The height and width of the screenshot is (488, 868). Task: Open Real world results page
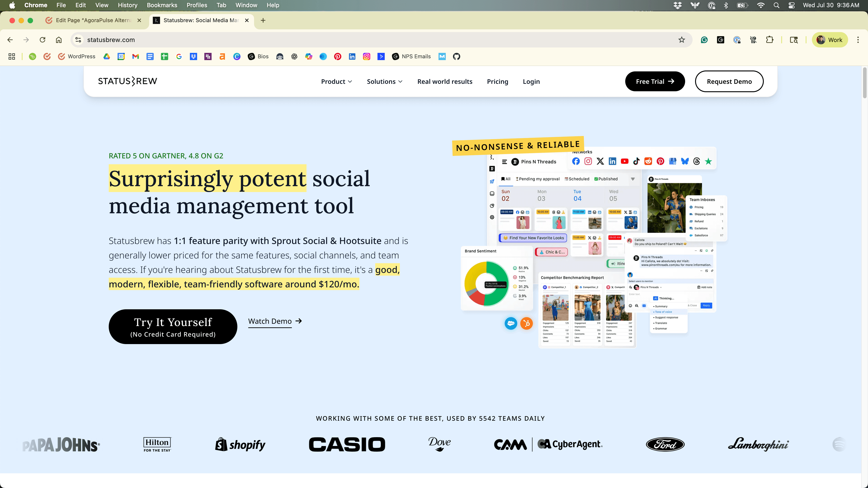pyautogui.click(x=445, y=82)
